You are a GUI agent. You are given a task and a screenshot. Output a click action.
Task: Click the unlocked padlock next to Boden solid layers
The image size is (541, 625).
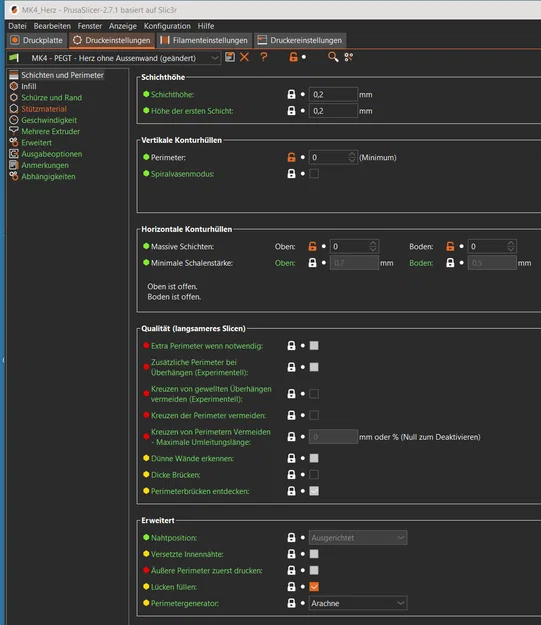pyautogui.click(x=450, y=246)
